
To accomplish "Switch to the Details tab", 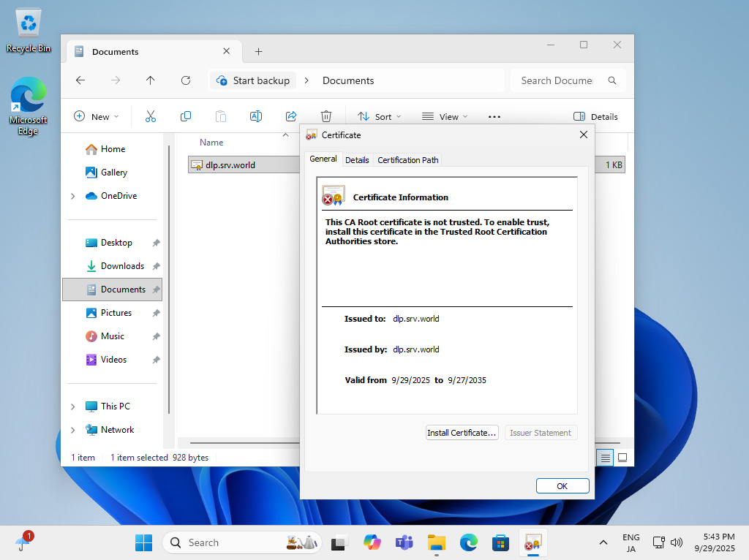I will coord(357,160).
